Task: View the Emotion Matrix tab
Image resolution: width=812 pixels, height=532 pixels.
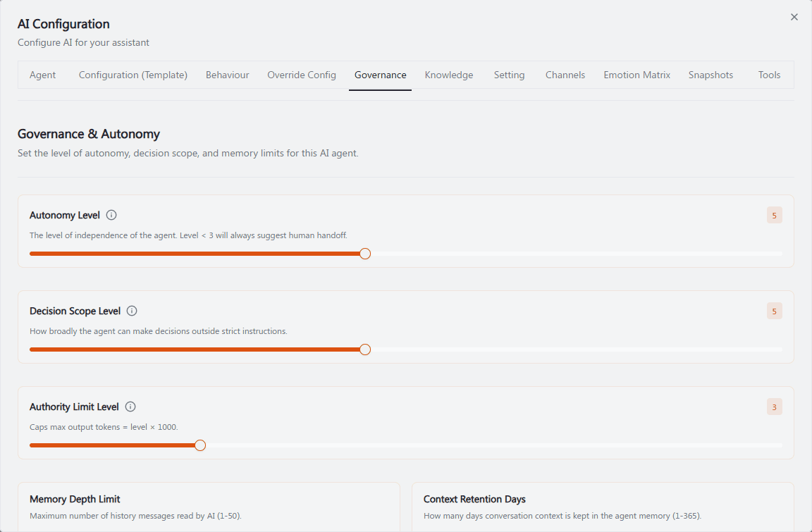Action: click(x=637, y=75)
